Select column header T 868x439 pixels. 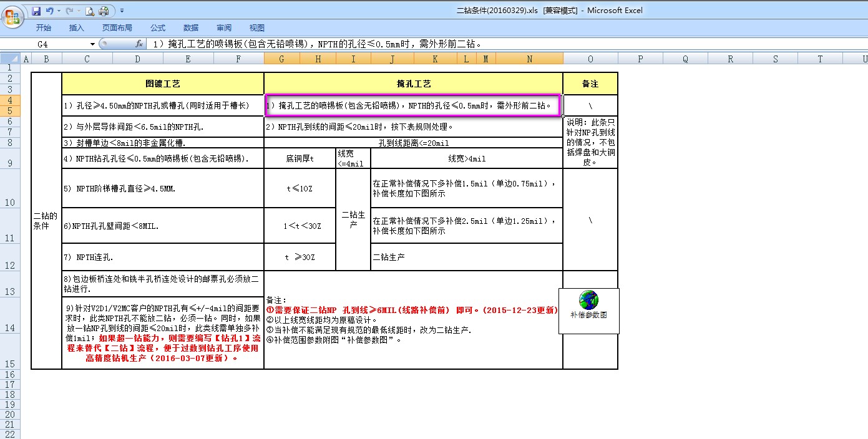pos(820,59)
